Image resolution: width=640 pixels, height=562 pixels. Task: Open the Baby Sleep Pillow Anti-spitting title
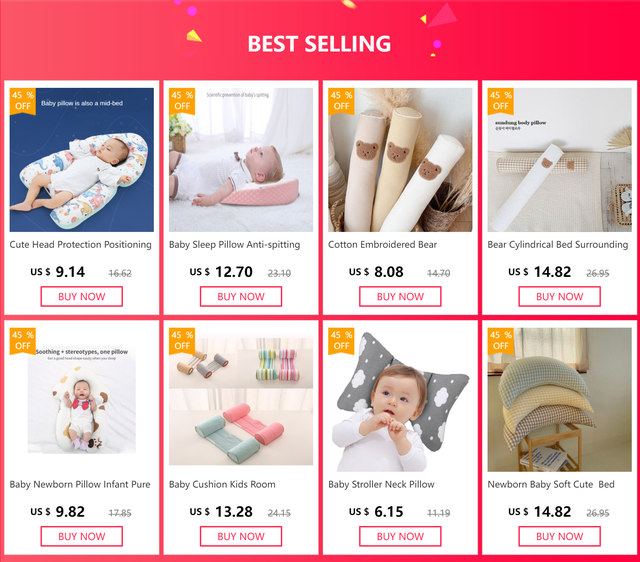point(234,245)
